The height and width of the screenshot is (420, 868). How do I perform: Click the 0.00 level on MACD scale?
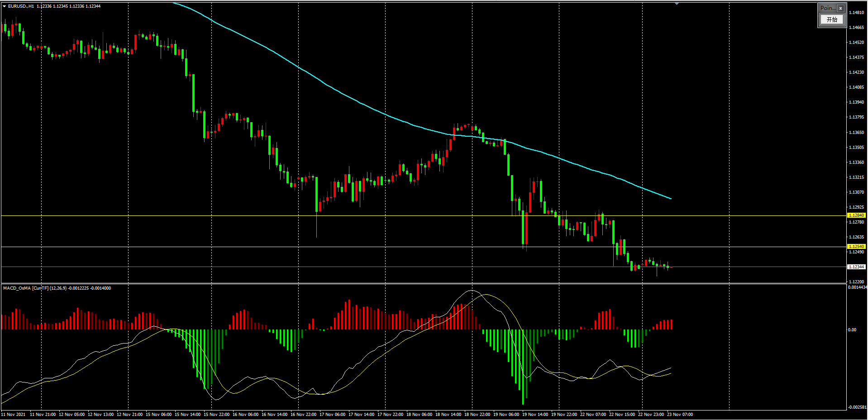pyautogui.click(x=852, y=330)
